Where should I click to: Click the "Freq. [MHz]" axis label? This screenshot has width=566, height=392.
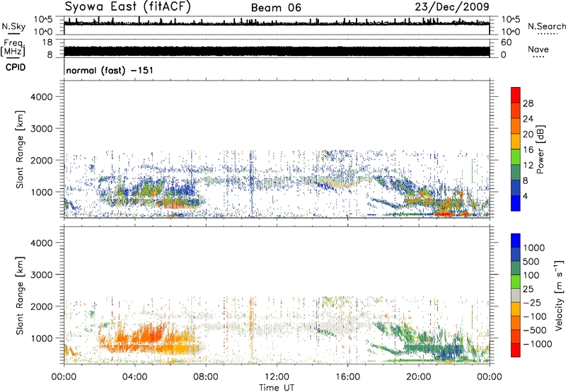13,47
